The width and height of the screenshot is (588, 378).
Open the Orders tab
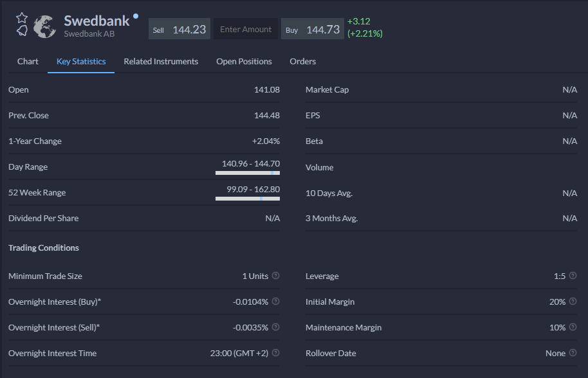(x=302, y=62)
